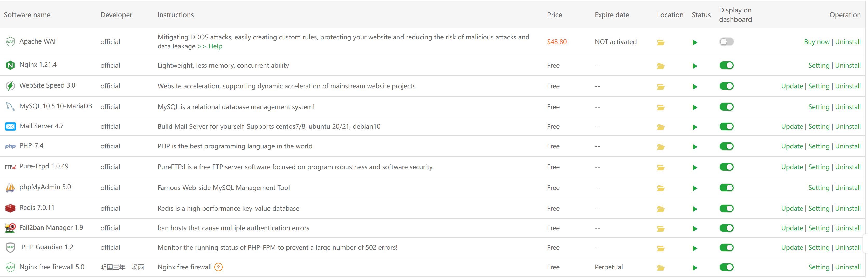Disable WebSite Speed dashboard display toggle
Screen dimensions: 868x279
726,86
